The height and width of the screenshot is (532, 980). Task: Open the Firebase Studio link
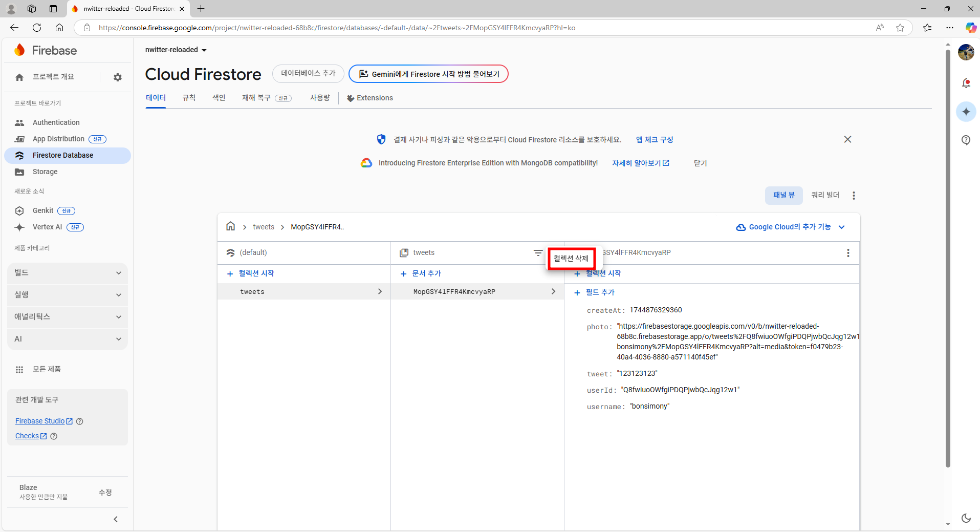[44, 421]
